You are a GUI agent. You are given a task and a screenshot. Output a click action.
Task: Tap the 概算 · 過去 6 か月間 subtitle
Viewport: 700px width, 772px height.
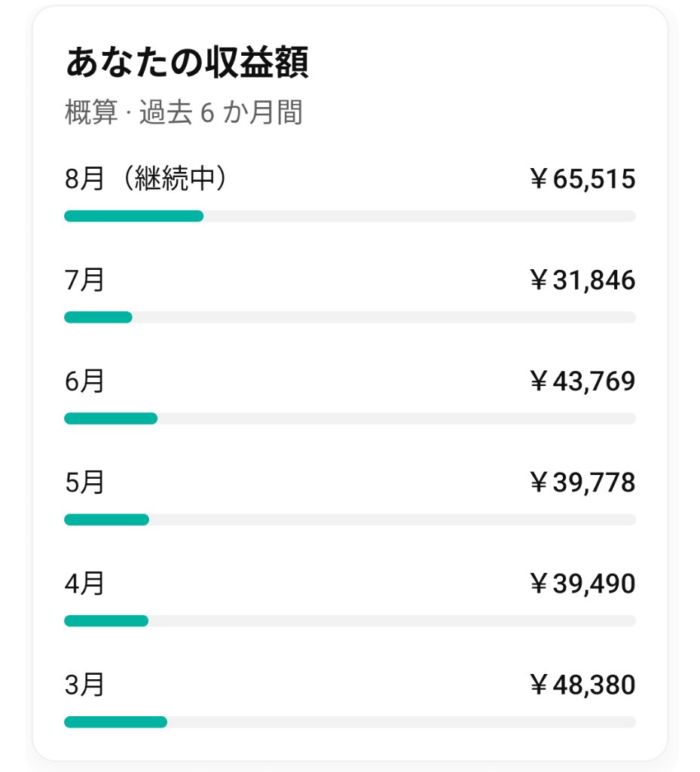(184, 113)
